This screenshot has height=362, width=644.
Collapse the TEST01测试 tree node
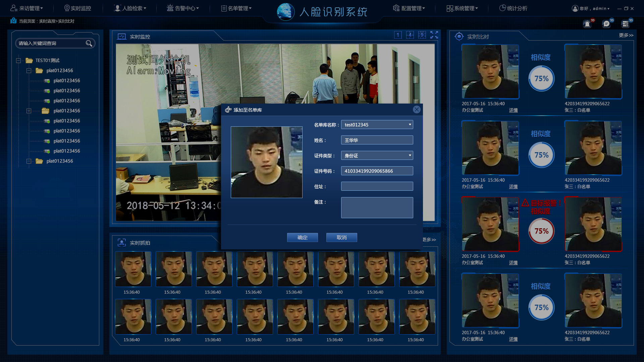pos(18,61)
